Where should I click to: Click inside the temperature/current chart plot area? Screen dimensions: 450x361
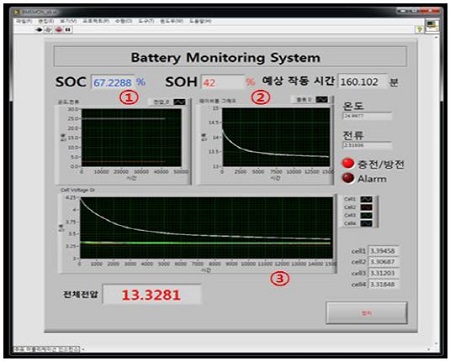click(131, 138)
